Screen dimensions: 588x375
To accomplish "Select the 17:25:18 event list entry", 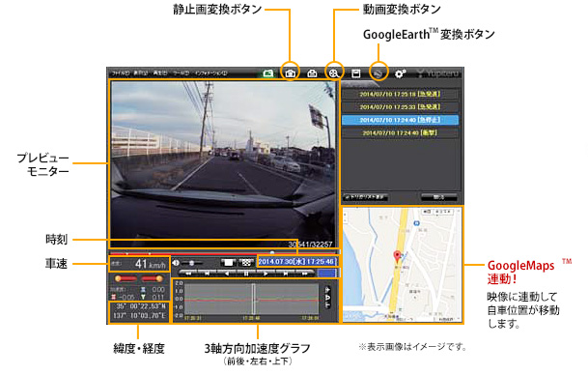I will coord(400,94).
